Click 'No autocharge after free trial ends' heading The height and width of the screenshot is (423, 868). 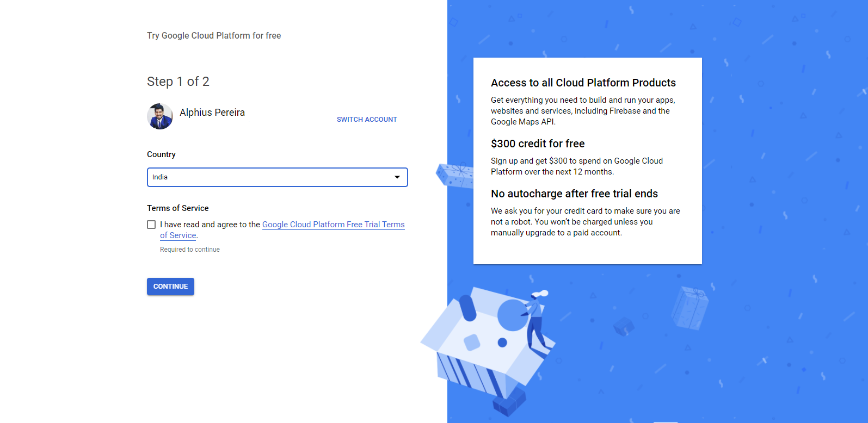tap(574, 194)
